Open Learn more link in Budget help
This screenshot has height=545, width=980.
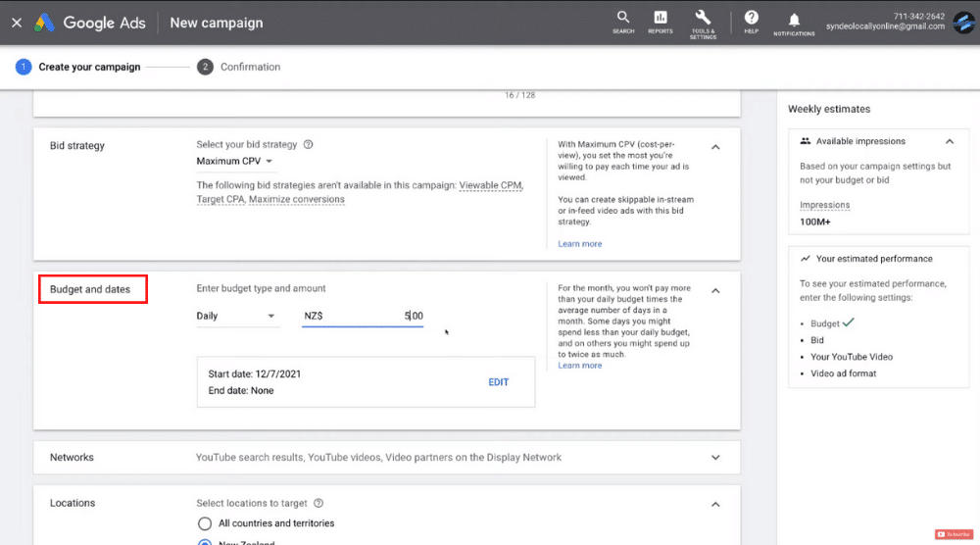579,366
